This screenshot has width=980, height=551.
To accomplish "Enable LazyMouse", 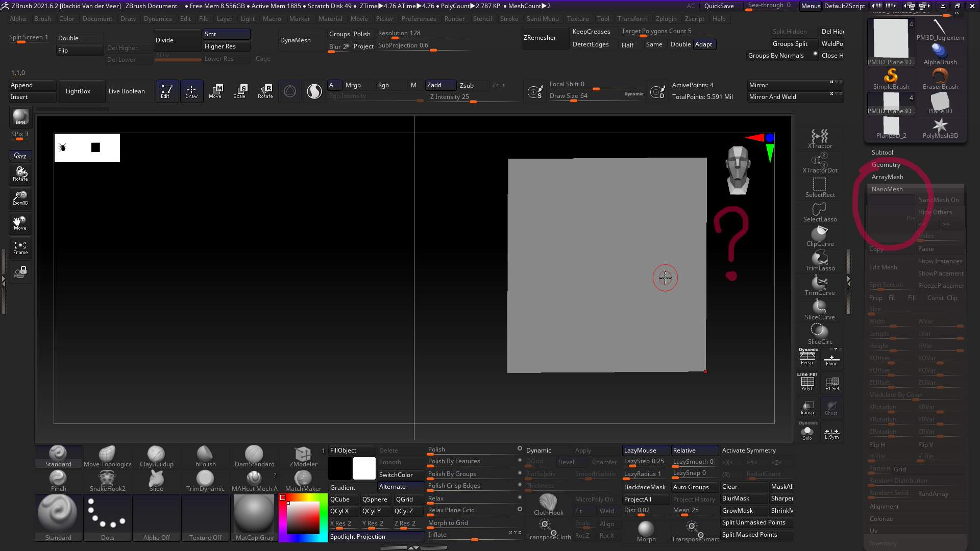I will [645, 450].
